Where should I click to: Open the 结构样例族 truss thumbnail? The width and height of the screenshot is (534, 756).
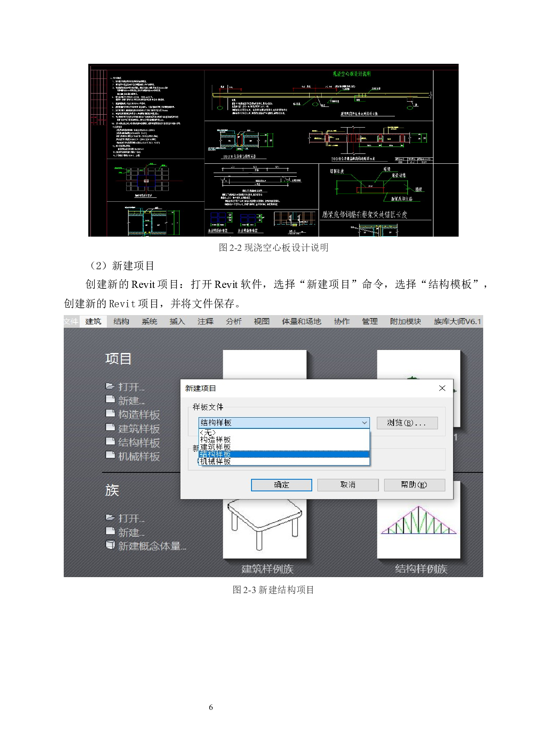[419, 529]
